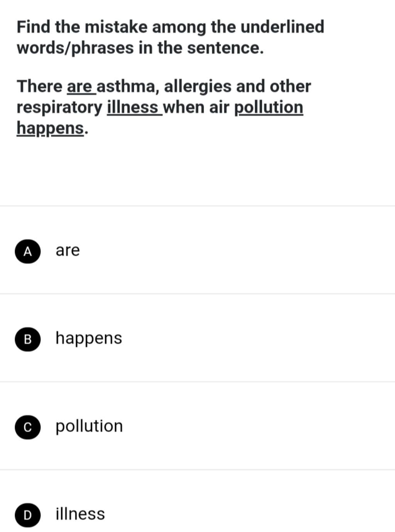Screen dimensions: 395x532
Task: Click underlined word 'happens' in the sentence
Action: coord(50,128)
